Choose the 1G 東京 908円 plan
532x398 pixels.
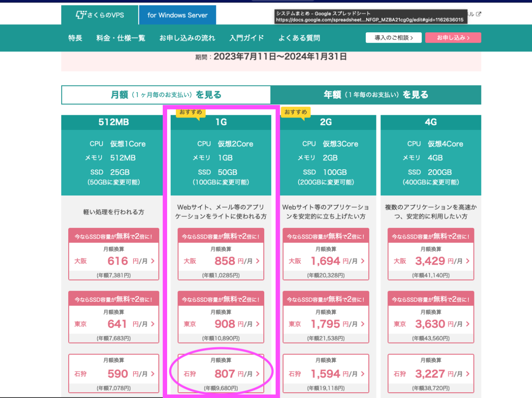[221, 324]
